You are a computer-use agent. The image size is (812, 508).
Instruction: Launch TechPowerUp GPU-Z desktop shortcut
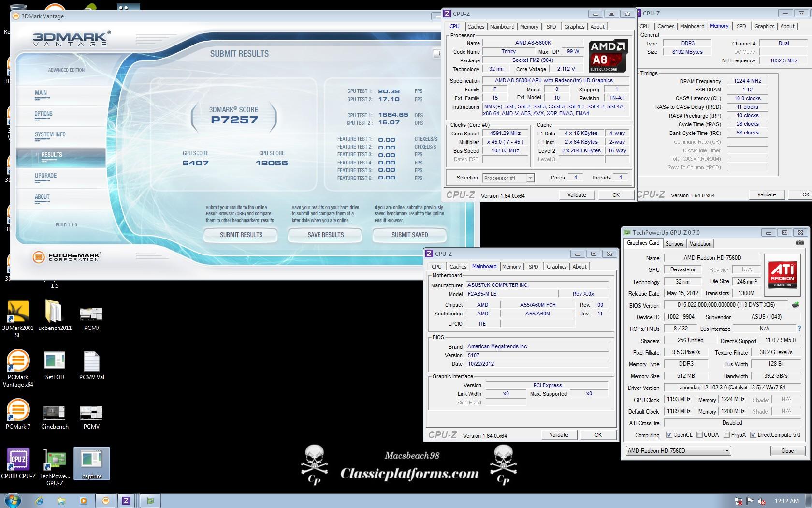[x=55, y=467]
